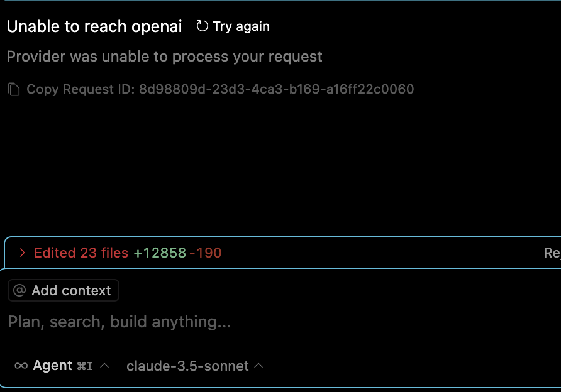This screenshot has width=561, height=392.
Task: Click the chevron before Edited 23 files
Action: tap(22, 253)
